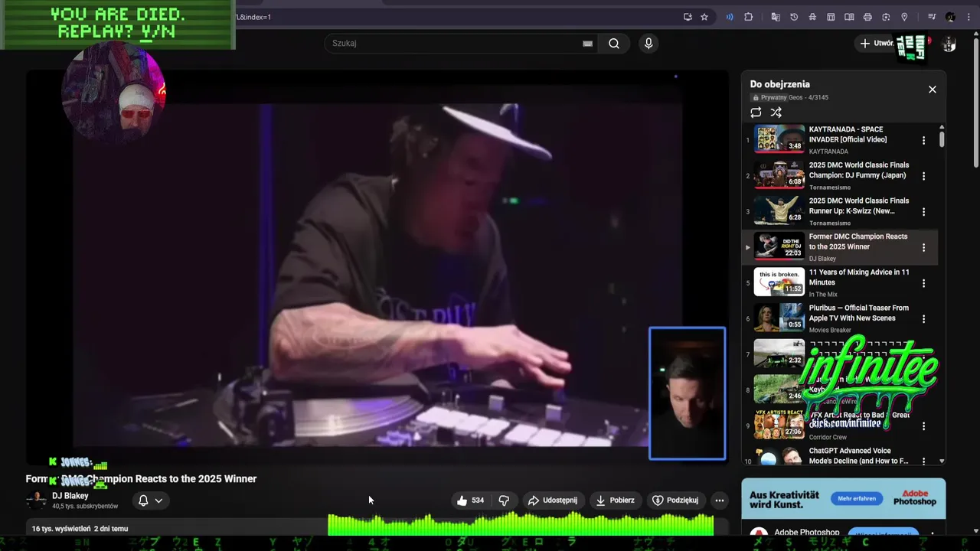The height and width of the screenshot is (551, 980).
Task: Click the Mehr erfahren ad button
Action: (856, 498)
